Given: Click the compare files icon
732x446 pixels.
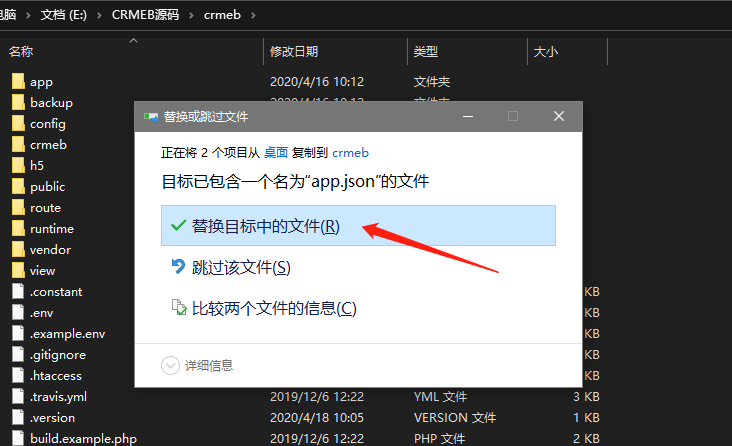Looking at the screenshot, I should tap(179, 307).
